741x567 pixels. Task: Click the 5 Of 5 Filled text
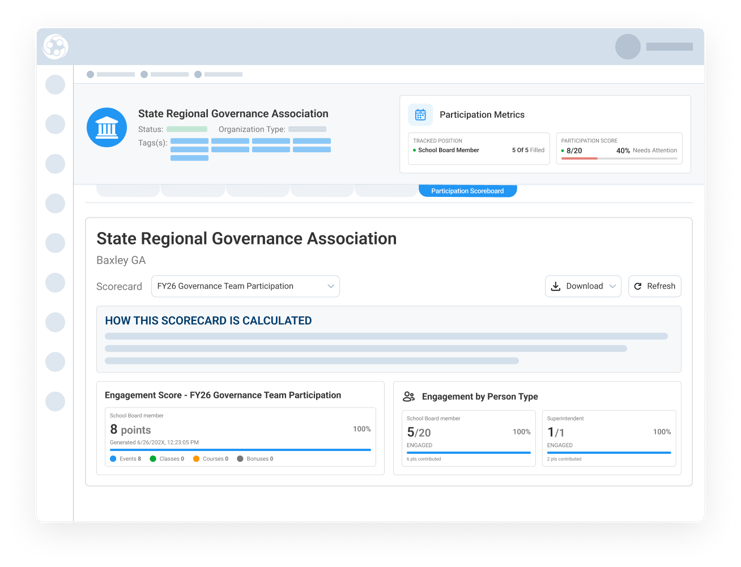528,150
